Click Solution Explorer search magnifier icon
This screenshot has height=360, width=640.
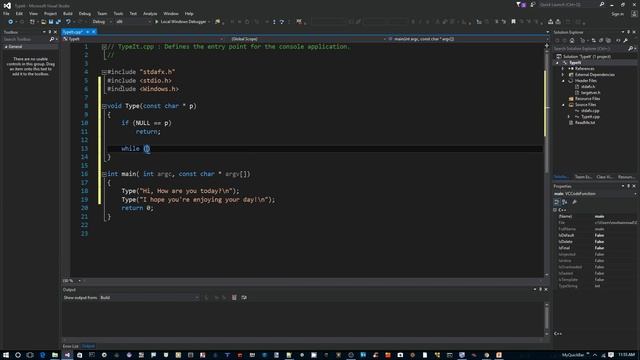(x=631, y=49)
